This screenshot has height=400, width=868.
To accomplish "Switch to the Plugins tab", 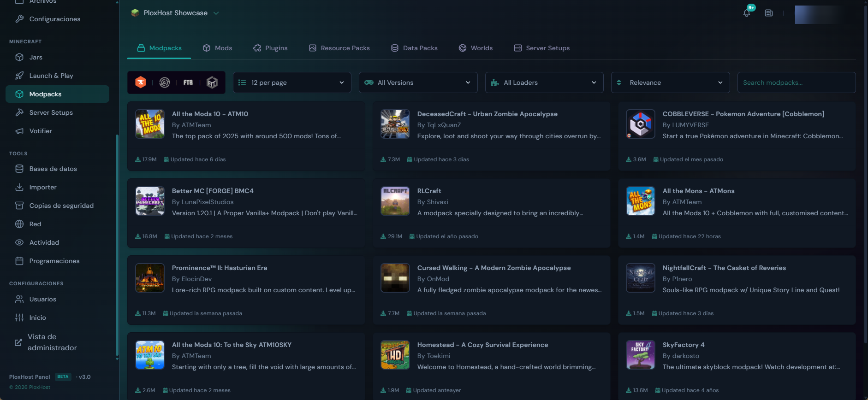I will click(x=270, y=48).
